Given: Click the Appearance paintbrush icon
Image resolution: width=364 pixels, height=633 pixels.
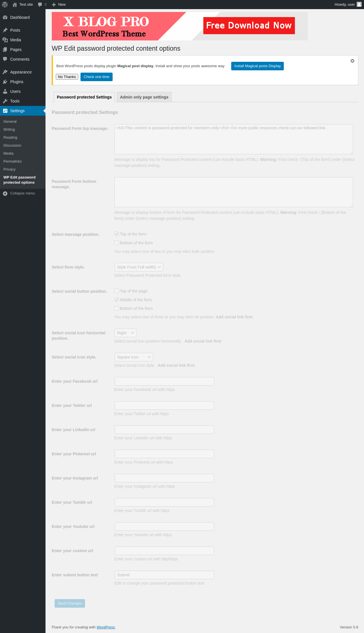Looking at the screenshot, I should click(x=5, y=72).
